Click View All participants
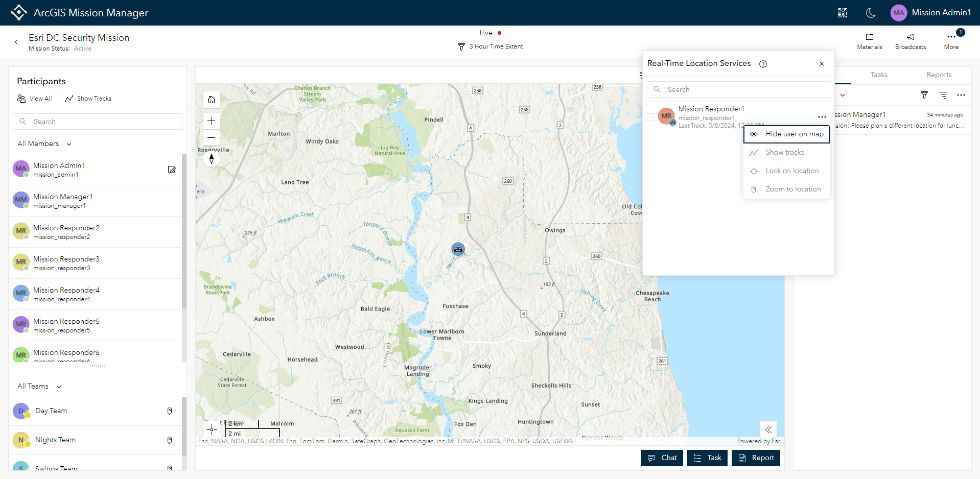 pyautogui.click(x=35, y=99)
